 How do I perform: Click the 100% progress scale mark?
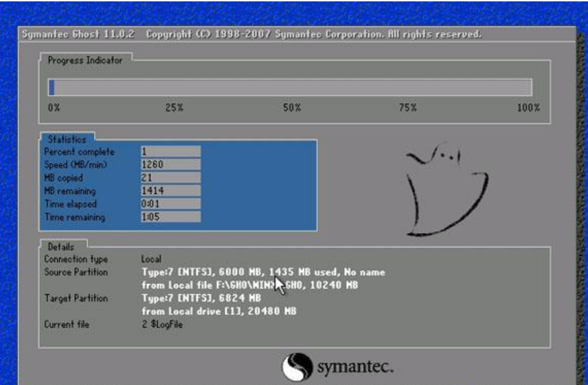528,108
